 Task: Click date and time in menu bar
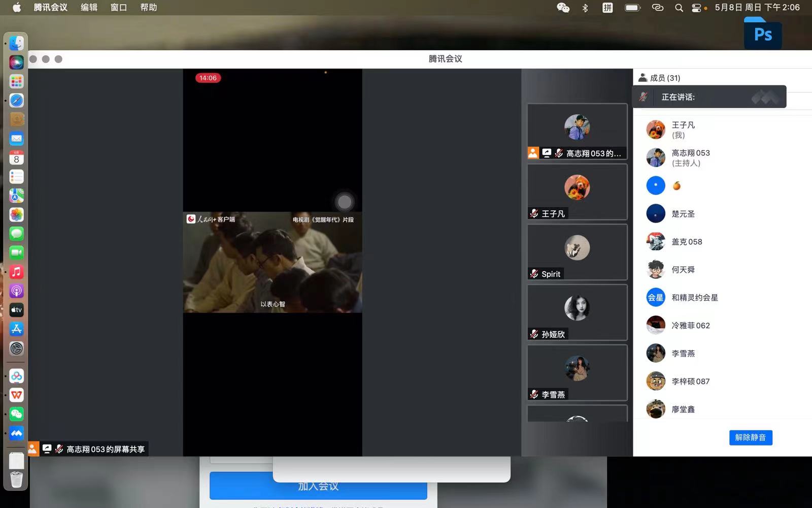point(757,8)
